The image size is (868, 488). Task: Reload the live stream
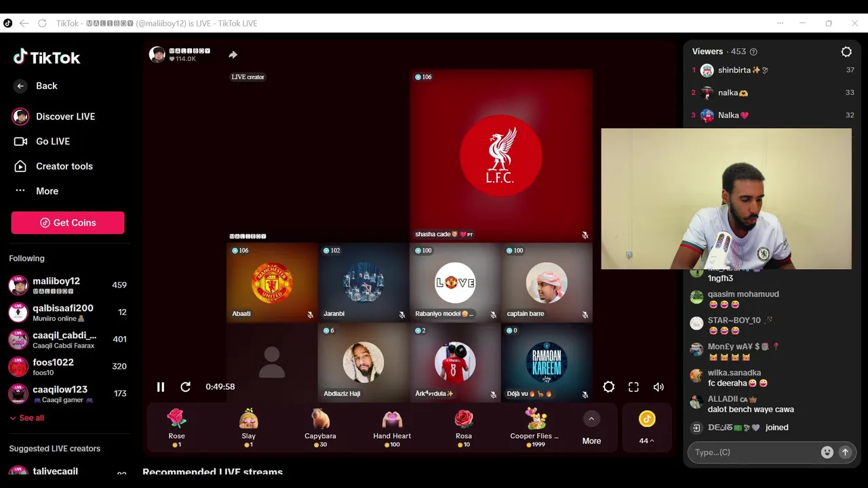coord(185,387)
